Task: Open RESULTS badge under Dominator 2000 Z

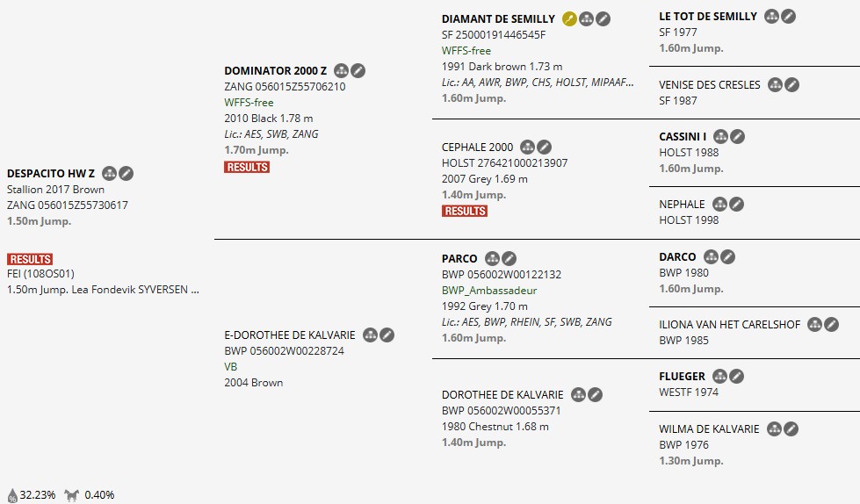Action: point(247,167)
